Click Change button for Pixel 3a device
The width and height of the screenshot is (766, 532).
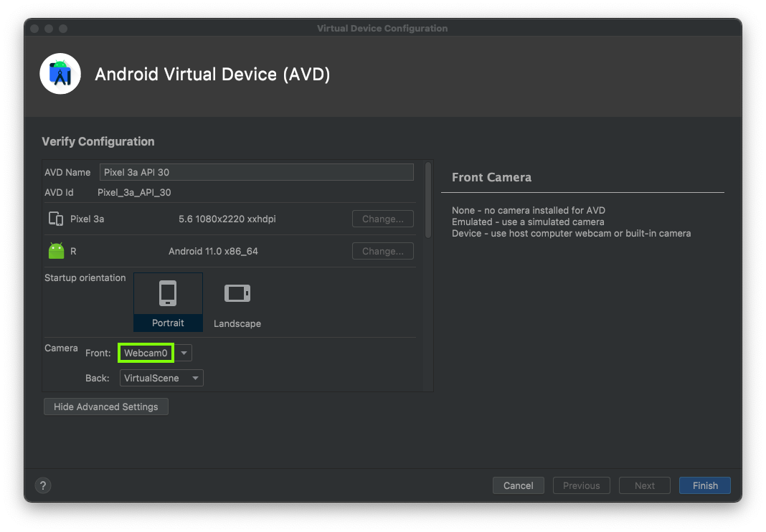[x=382, y=219]
